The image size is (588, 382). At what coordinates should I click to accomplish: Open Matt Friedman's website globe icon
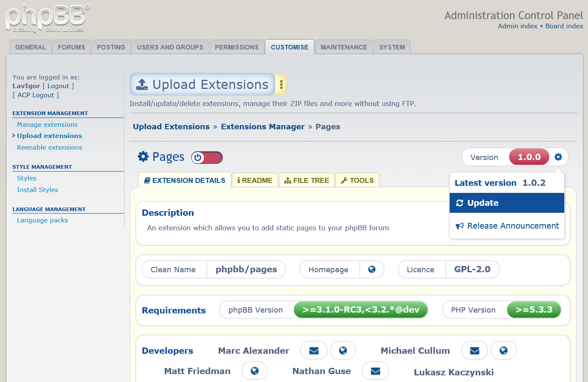point(255,371)
